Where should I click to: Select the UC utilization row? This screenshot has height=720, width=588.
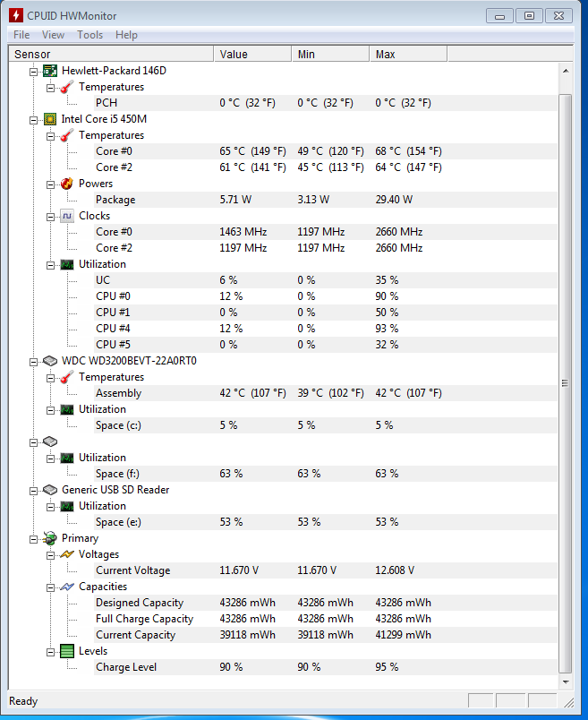326,280
